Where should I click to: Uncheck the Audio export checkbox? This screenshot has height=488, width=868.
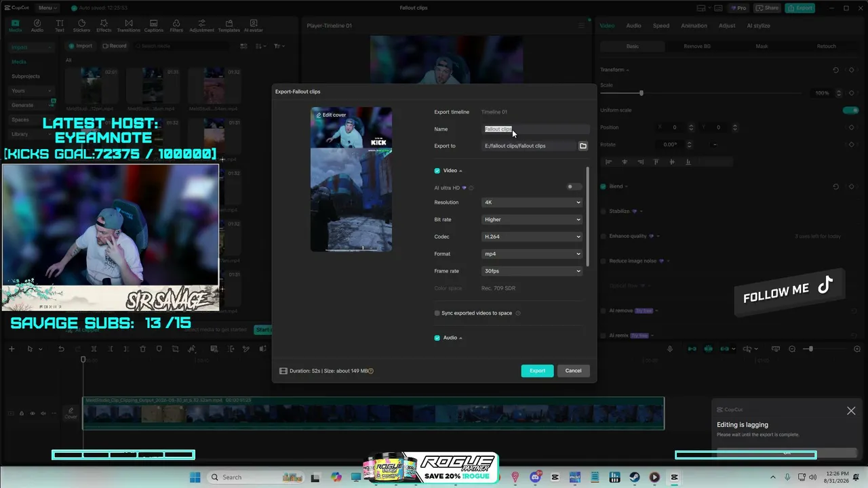point(437,338)
